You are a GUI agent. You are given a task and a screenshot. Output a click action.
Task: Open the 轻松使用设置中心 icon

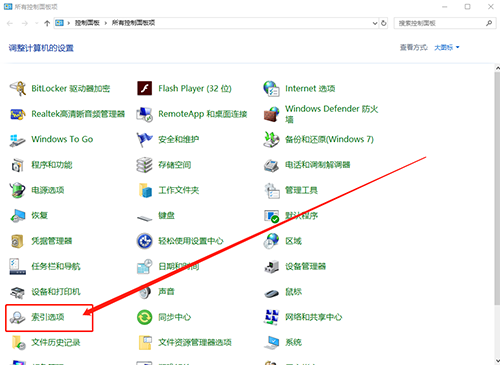(x=145, y=241)
